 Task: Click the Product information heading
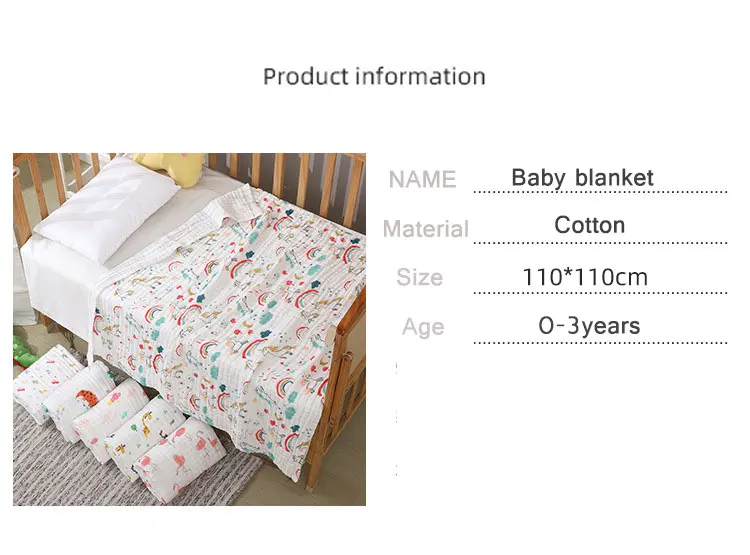374,77
